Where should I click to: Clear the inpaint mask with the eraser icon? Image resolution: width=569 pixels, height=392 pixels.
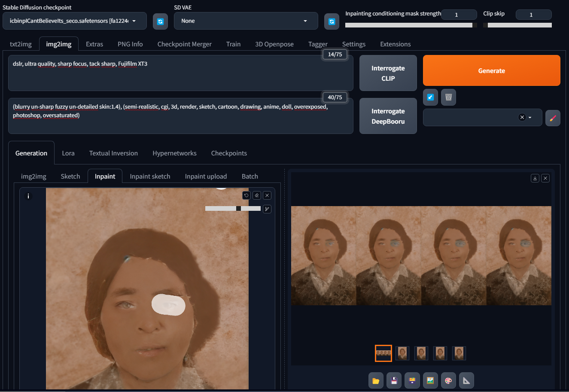[x=256, y=195]
